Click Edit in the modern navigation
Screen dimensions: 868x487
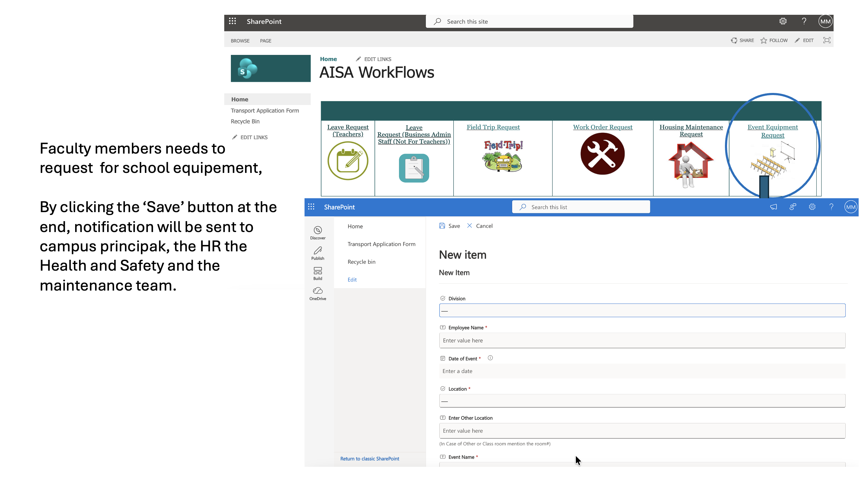pyautogui.click(x=352, y=279)
